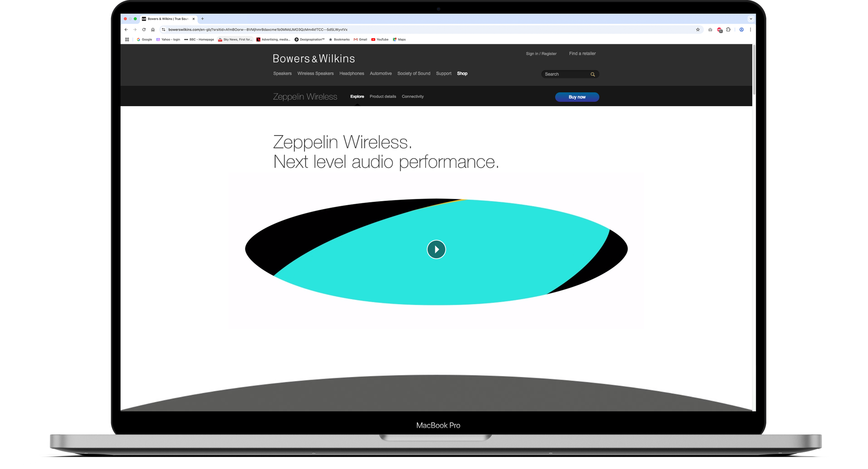The image size is (868, 469).
Task: Open the apps grid in the bookmarks bar
Action: click(127, 40)
